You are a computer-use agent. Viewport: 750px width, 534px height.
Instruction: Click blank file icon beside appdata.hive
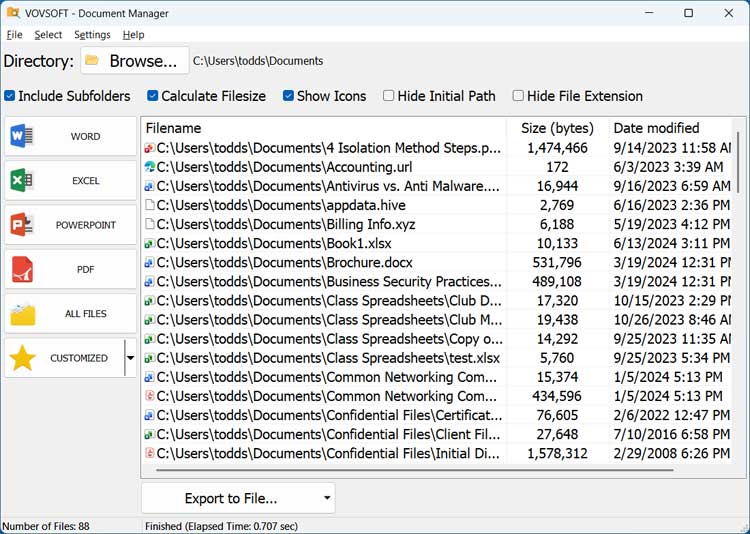150,205
